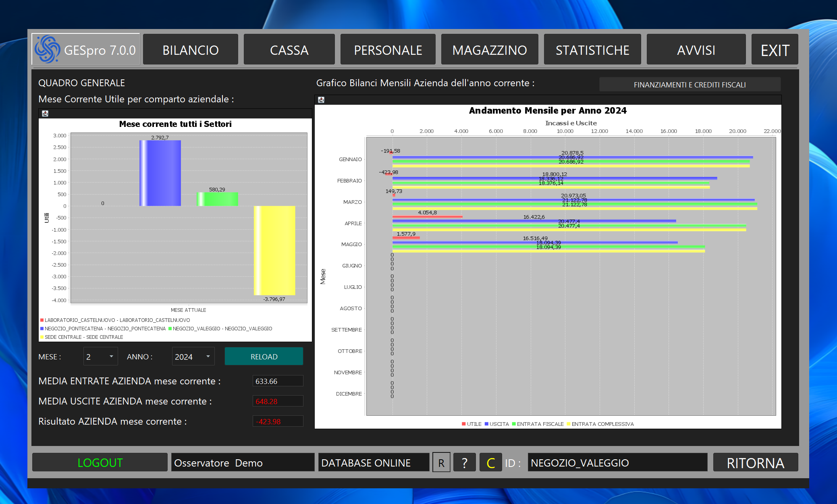Click the value label 16.422,6 in APRILE
This screenshot has width=837, height=504.
(534, 217)
